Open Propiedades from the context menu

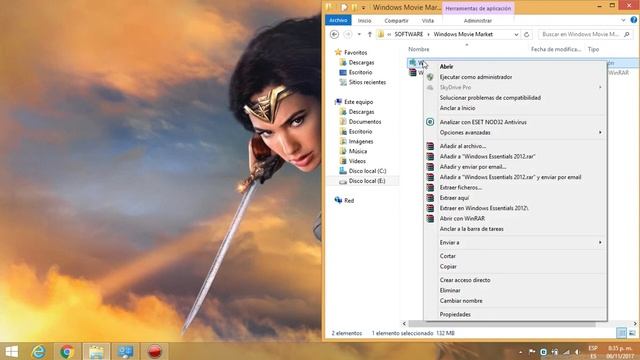pos(515,314)
